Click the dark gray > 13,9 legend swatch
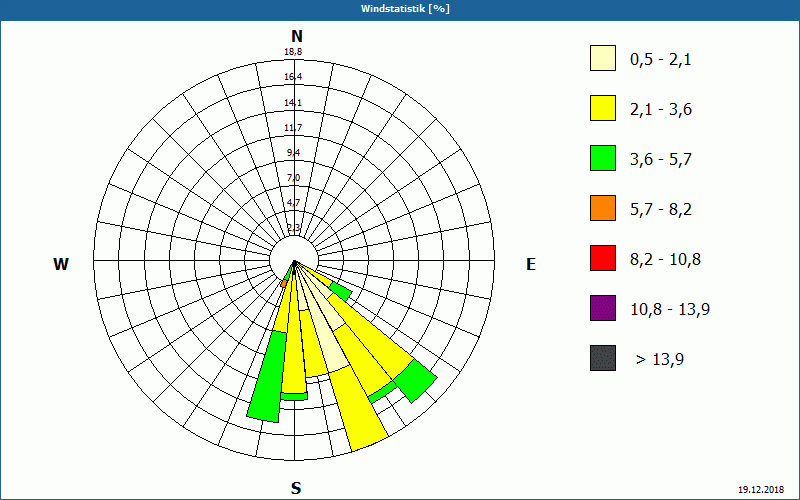This screenshot has width=800, height=500. (x=603, y=358)
